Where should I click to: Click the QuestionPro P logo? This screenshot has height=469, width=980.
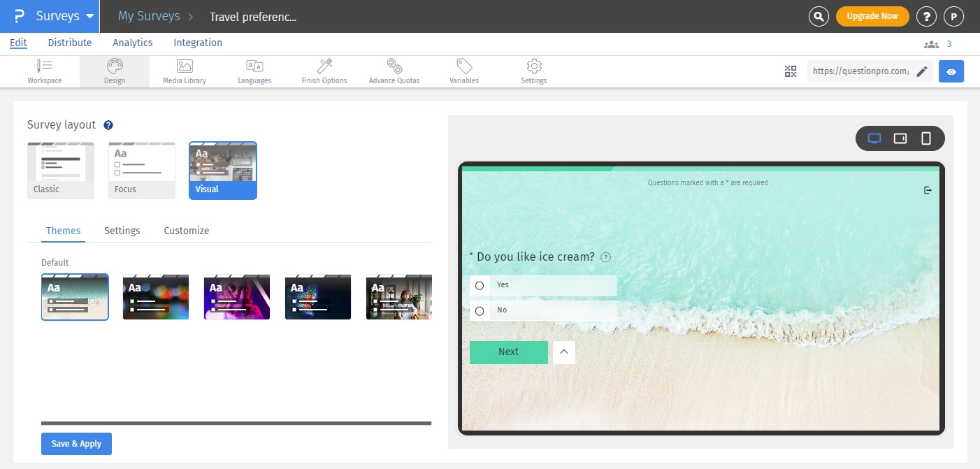pyautogui.click(x=19, y=16)
